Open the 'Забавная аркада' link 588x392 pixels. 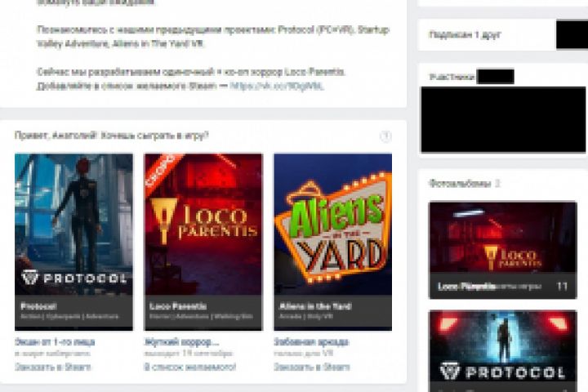pos(311,341)
